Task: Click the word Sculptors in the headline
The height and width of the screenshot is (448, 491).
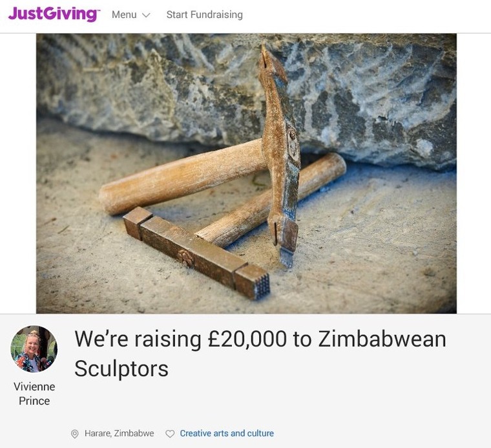Action: tap(121, 368)
